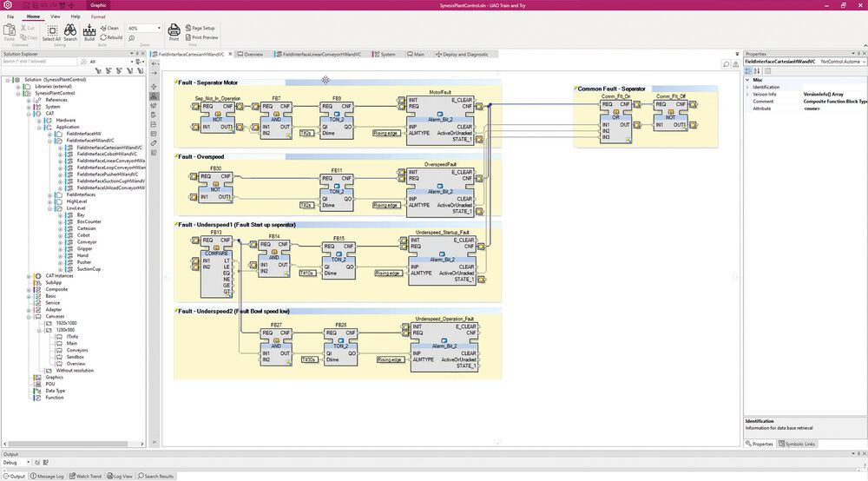Image resolution: width=868 pixels, height=481 pixels.
Task: Open the FieldInterfaceLinearConveyorHWandVC tab
Action: 318,54
